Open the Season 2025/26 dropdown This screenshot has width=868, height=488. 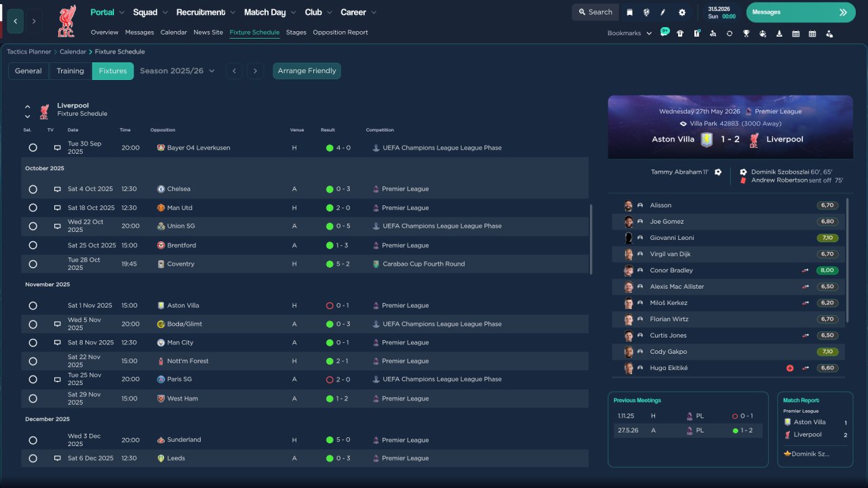click(x=177, y=71)
